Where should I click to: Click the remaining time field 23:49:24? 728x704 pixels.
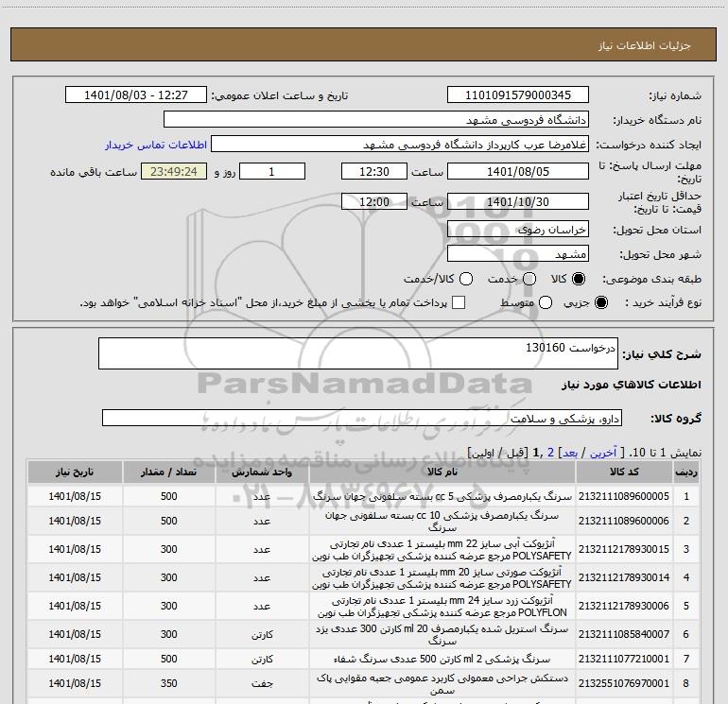click(x=174, y=171)
